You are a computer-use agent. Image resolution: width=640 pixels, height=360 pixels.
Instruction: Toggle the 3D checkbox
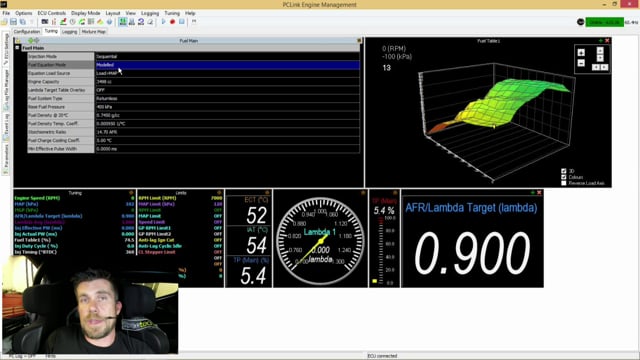[564, 171]
